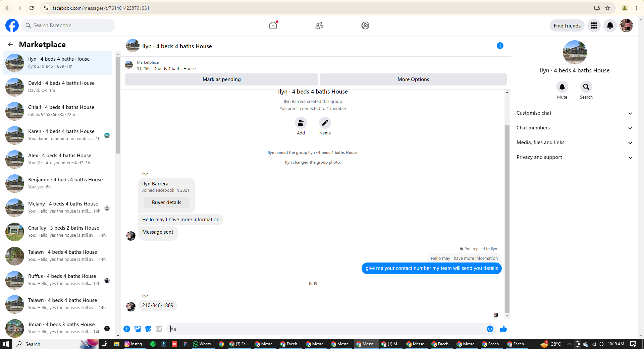The width and height of the screenshot is (644, 349).
Task: Send a thumbs-up like
Action: tap(503, 329)
